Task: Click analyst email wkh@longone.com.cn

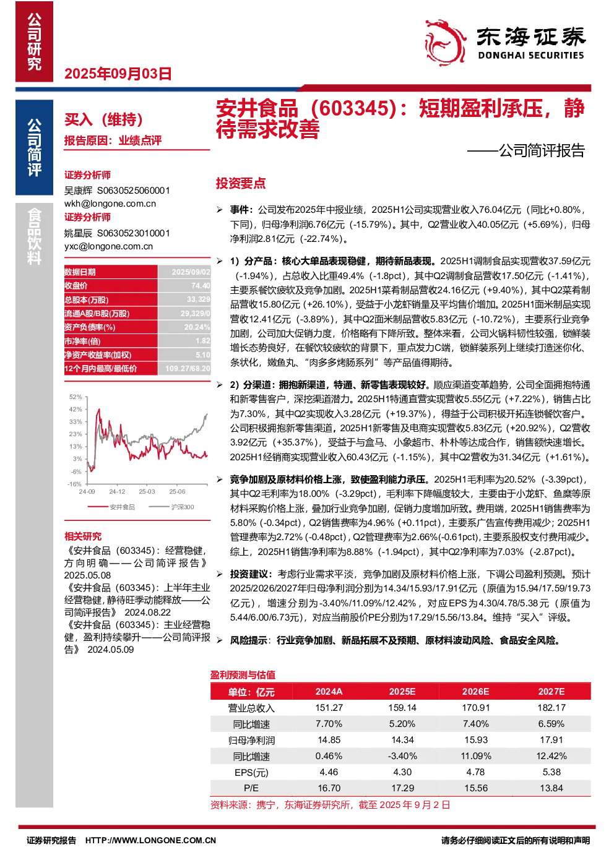Action: point(110,204)
